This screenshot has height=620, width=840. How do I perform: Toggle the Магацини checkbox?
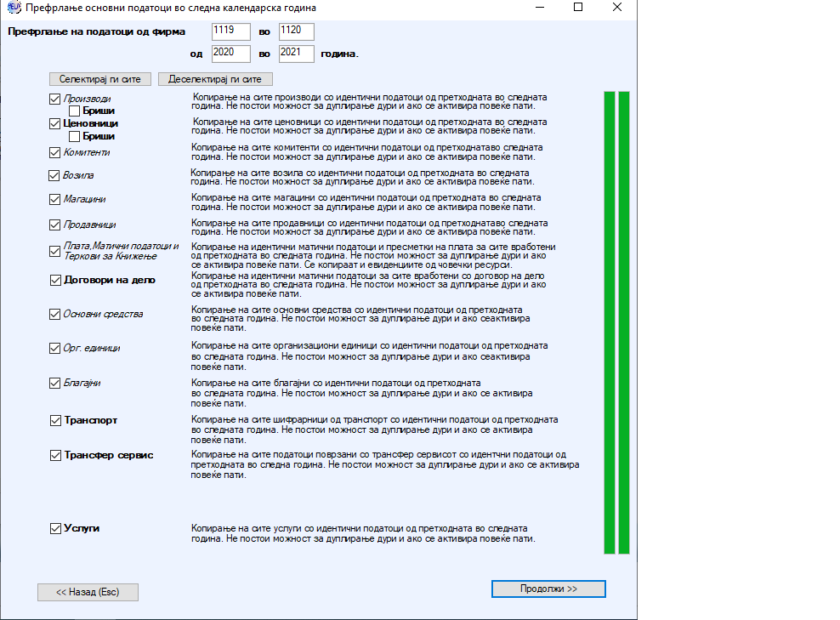54,199
